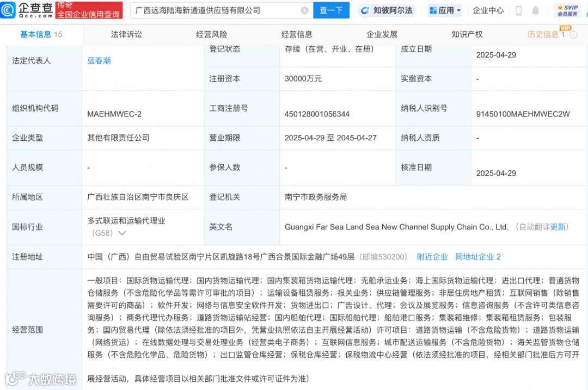Open the 应用 dropdown menu
Image resolution: width=588 pixels, height=390 pixels.
click(x=445, y=10)
